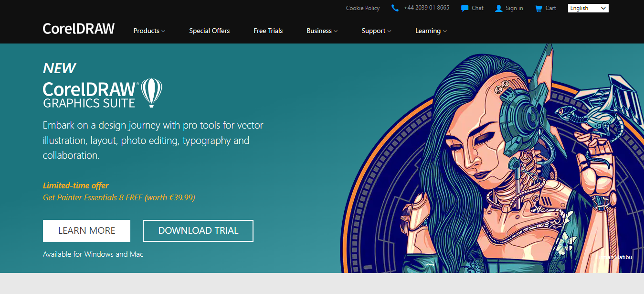
Task: Click the Chat link
Action: click(477, 8)
